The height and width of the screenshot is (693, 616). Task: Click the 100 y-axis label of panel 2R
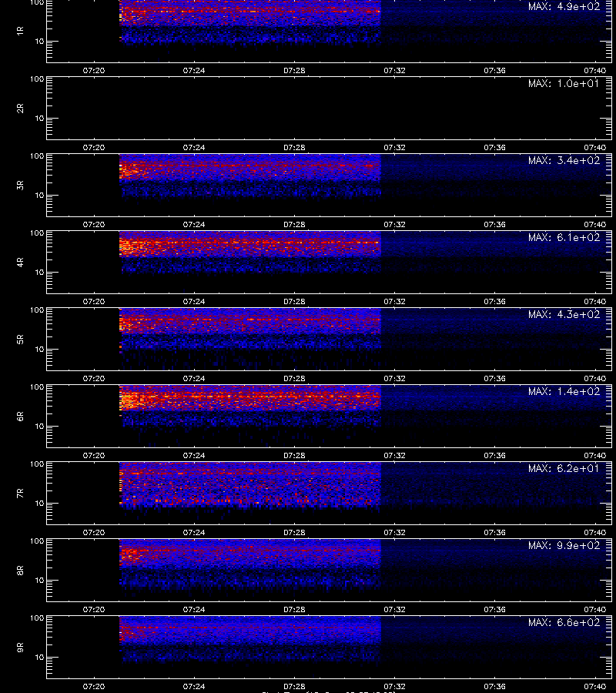pos(37,79)
